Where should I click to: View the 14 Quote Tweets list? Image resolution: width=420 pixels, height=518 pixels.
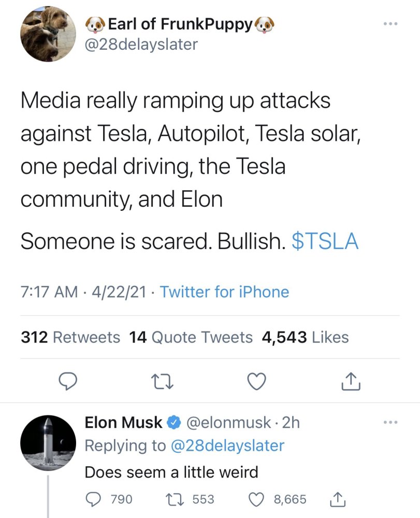click(x=191, y=338)
